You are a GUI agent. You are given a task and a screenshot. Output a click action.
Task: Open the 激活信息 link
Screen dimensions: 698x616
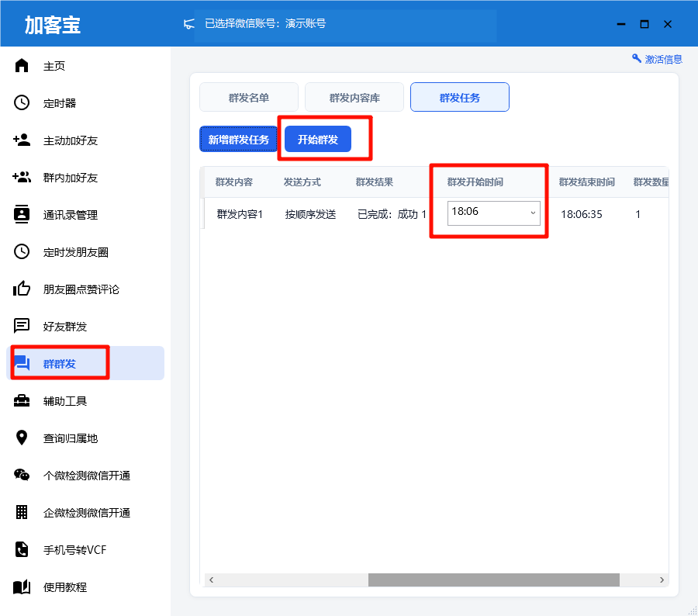click(663, 59)
